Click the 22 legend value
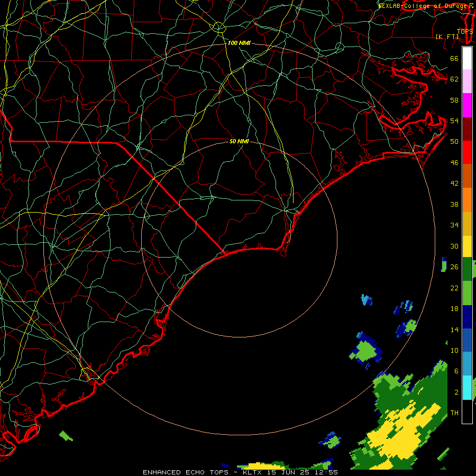 click(454, 288)
